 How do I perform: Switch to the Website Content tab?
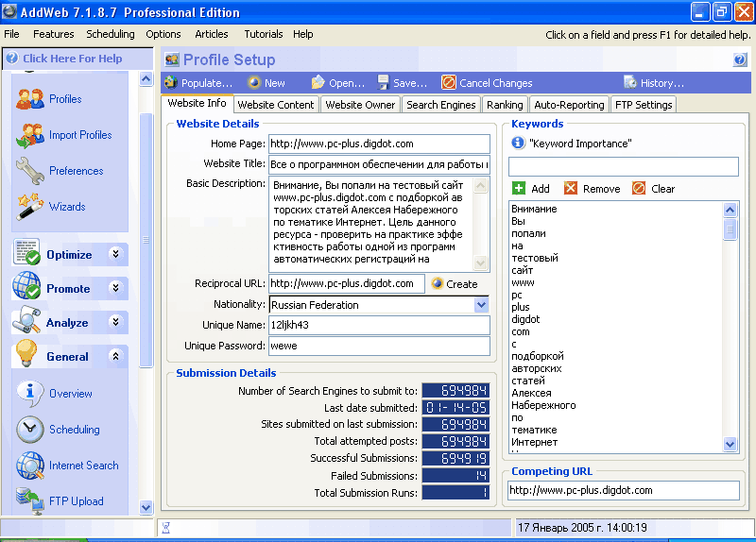click(x=276, y=105)
